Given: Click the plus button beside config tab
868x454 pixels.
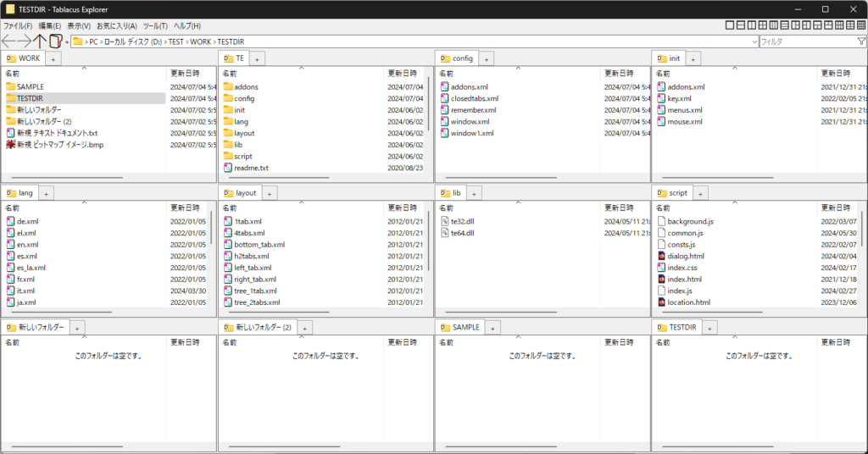Looking at the screenshot, I should 487,59.
